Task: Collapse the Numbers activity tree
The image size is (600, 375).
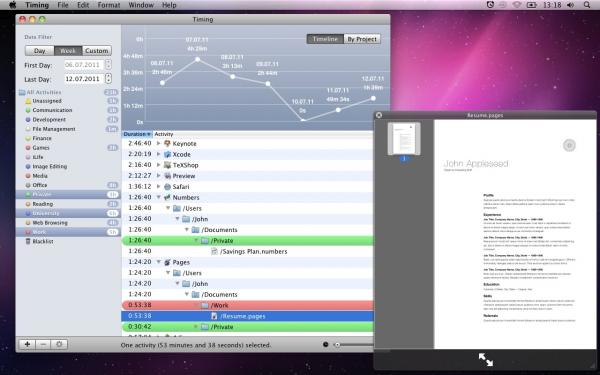Action: 158,197
